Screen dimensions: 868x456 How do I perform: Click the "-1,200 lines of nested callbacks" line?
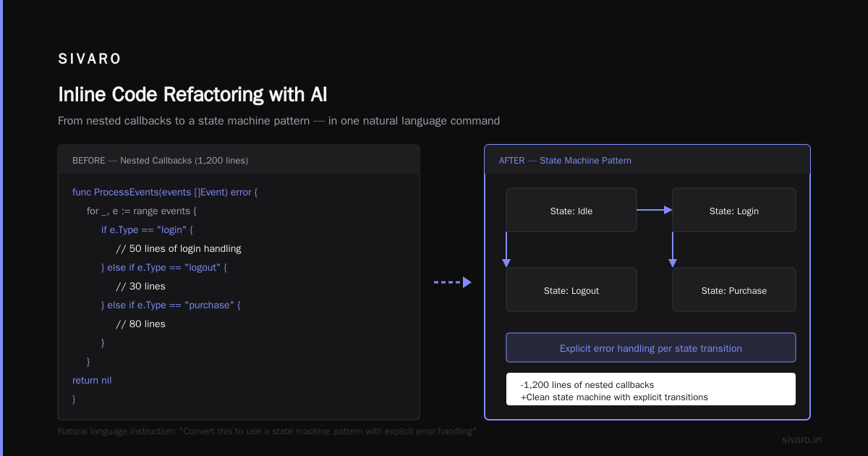(587, 385)
